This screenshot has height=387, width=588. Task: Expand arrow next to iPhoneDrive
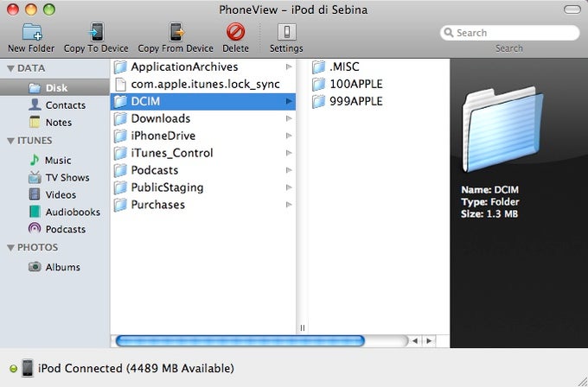coord(289,136)
